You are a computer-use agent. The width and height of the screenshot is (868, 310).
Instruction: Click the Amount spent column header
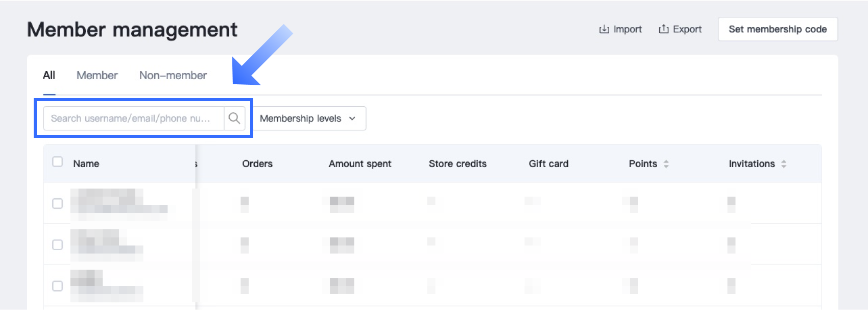tap(360, 164)
